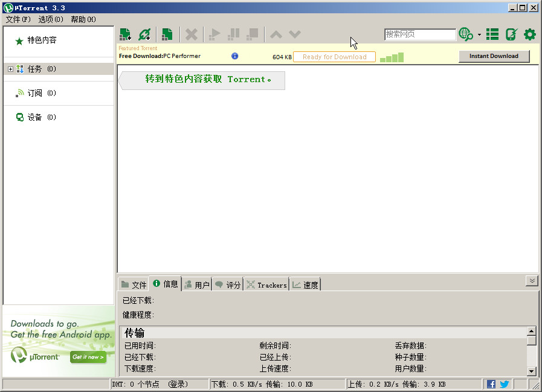Click the info pane scrollbar thumb
542x392 pixels.
(x=531, y=341)
